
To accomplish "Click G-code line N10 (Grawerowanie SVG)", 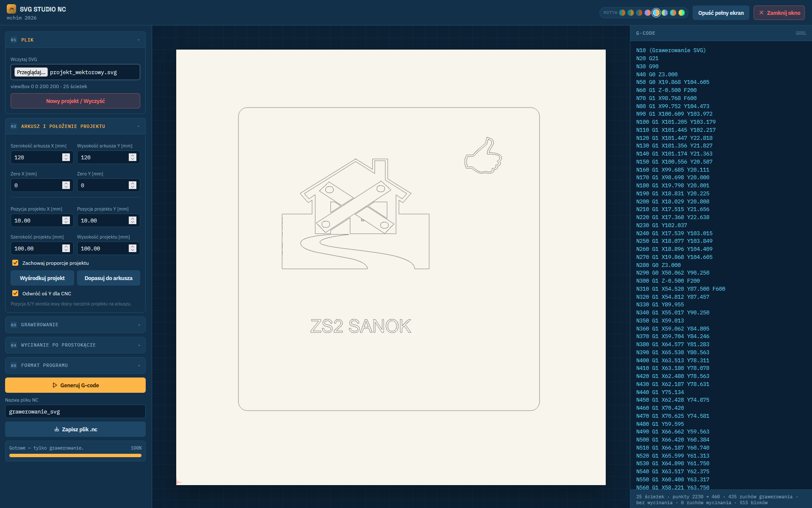I will [x=671, y=50].
